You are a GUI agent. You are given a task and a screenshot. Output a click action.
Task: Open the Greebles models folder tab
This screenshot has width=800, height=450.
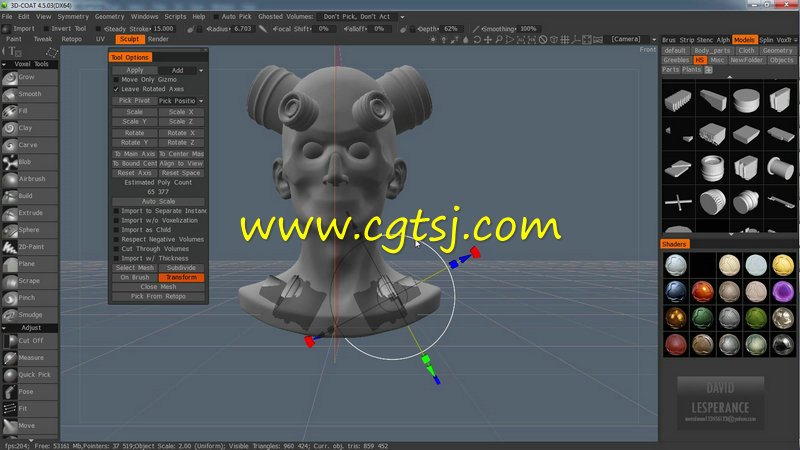coord(676,60)
